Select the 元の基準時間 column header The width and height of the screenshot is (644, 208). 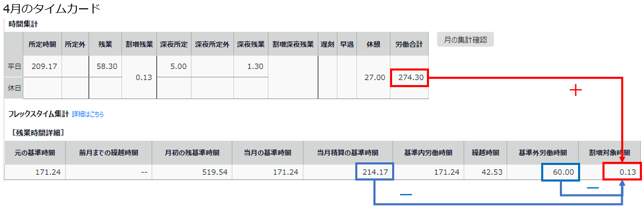click(x=35, y=153)
